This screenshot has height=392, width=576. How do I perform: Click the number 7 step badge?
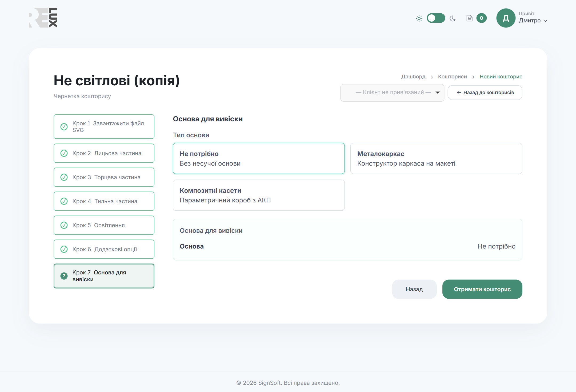(64, 276)
